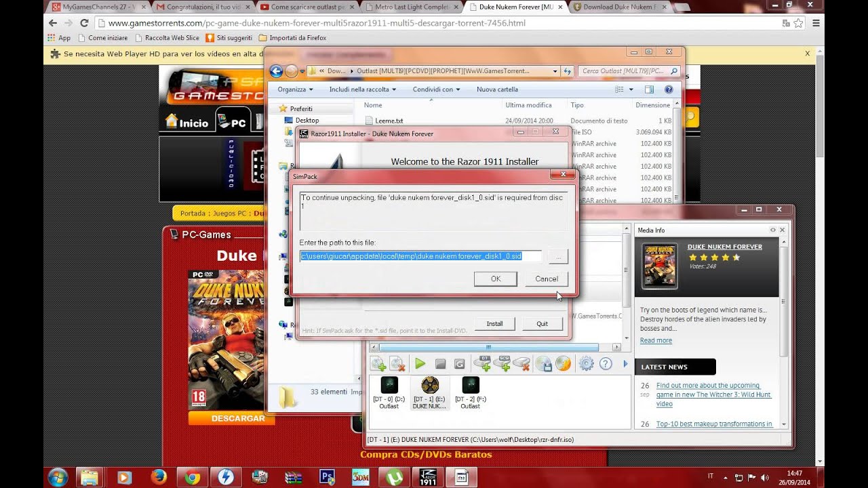The height and width of the screenshot is (488, 868).
Task: Click the orange DESCARGAR button
Action: pyautogui.click(x=231, y=418)
